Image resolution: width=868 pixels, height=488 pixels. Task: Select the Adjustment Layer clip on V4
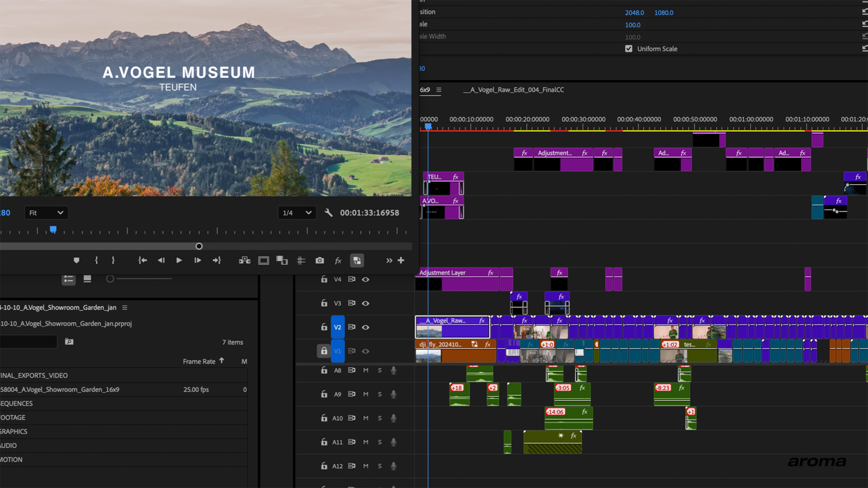pos(457,279)
